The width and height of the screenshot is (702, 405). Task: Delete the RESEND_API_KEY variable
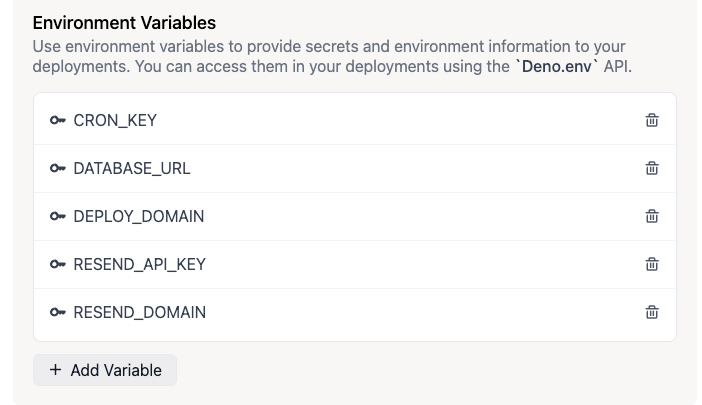point(652,264)
